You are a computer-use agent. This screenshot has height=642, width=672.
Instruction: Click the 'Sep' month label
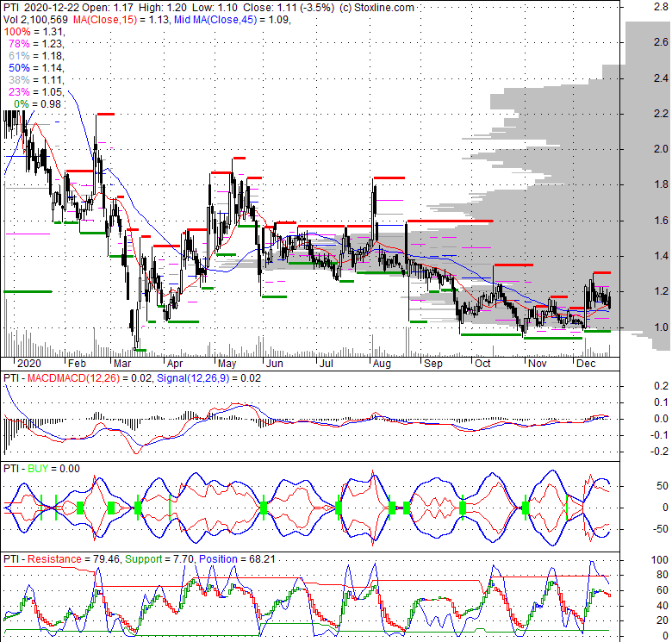[x=433, y=364]
